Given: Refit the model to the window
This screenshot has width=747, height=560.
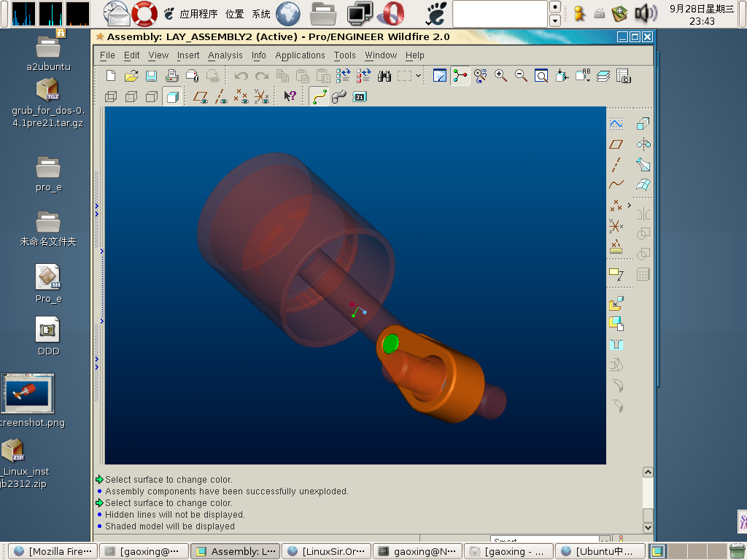Looking at the screenshot, I should click(542, 76).
